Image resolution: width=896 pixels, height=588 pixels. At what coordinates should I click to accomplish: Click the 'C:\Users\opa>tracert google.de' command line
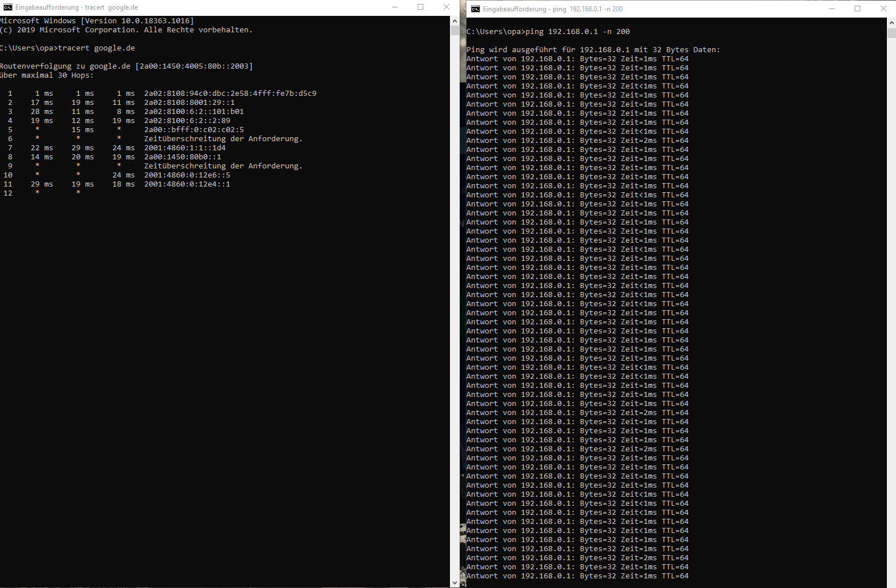pyautogui.click(x=68, y=48)
